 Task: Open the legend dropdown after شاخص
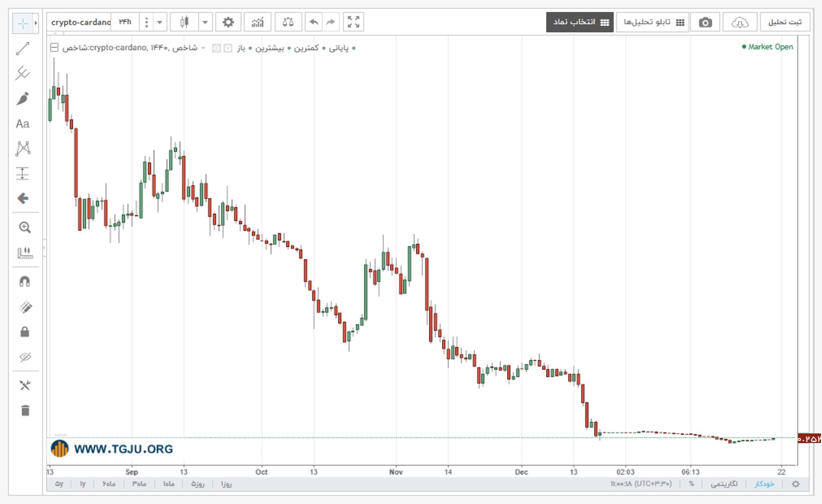click(x=203, y=48)
